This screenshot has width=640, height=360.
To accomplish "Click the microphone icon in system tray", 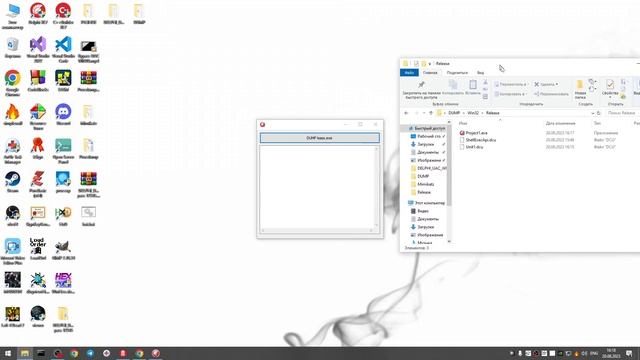I will click(520, 353).
